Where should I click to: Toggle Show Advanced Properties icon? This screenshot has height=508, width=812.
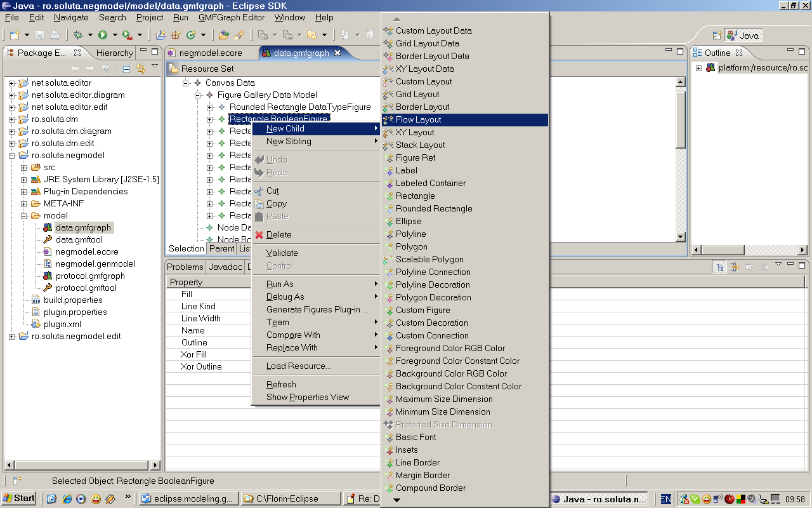(735, 267)
